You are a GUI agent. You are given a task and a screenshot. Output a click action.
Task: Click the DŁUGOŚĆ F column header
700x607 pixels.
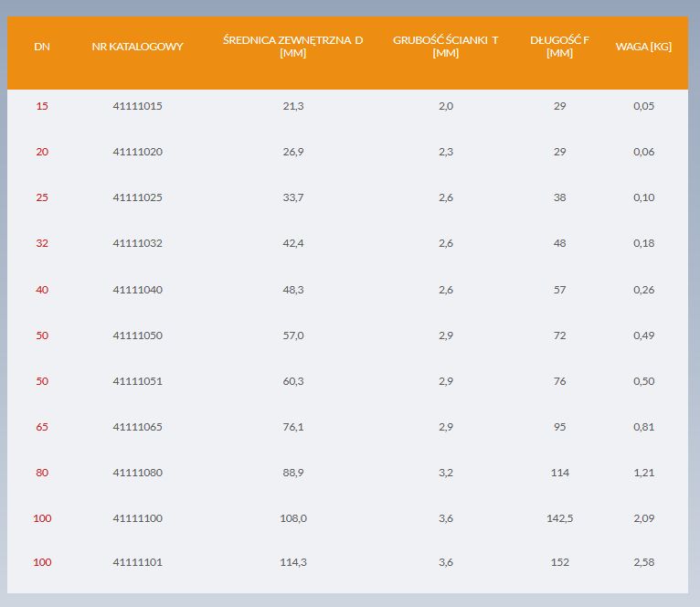pos(559,47)
